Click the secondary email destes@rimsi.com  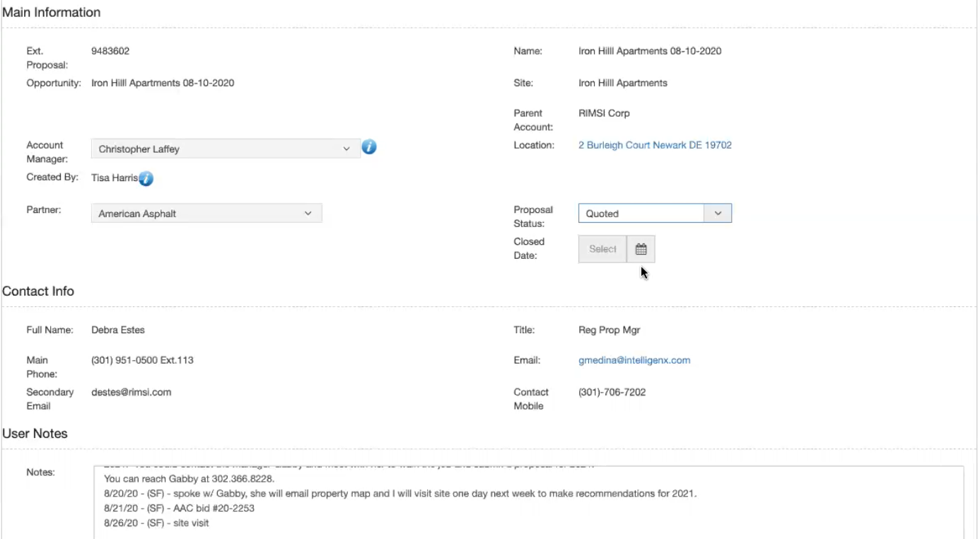point(132,392)
